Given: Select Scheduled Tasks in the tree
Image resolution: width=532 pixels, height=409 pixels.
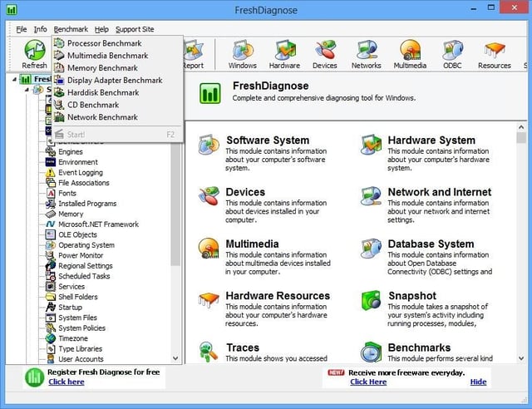Looking at the screenshot, I should [84, 276].
